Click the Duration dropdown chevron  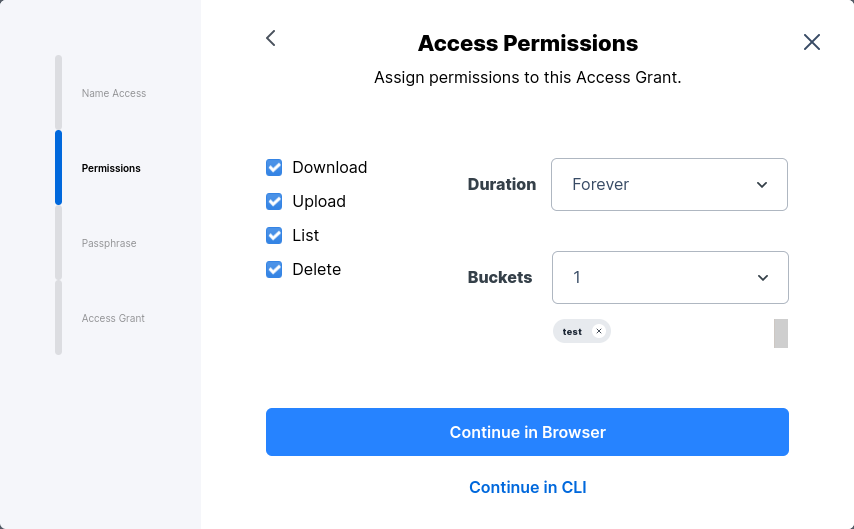click(x=762, y=185)
